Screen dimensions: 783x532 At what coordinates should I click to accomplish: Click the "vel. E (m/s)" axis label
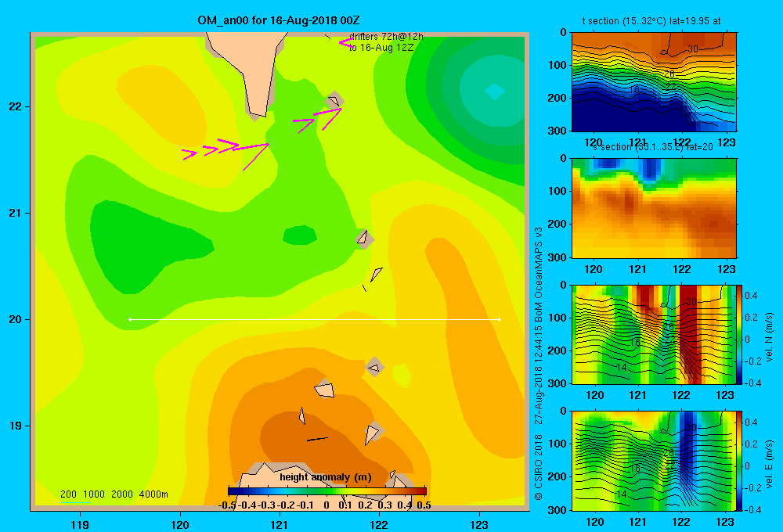770,463
